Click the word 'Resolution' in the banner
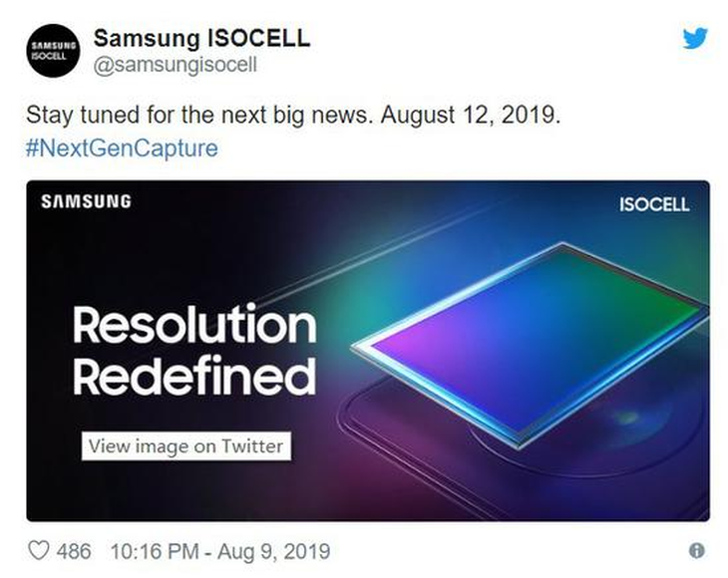The height and width of the screenshot is (578, 728). [x=194, y=325]
